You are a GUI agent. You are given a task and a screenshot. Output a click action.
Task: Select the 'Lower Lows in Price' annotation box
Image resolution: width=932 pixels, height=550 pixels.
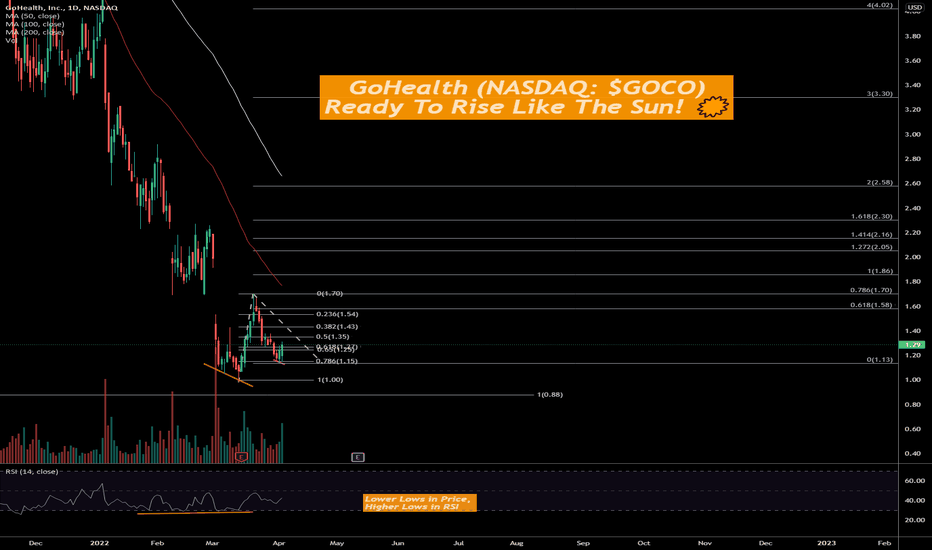point(420,503)
